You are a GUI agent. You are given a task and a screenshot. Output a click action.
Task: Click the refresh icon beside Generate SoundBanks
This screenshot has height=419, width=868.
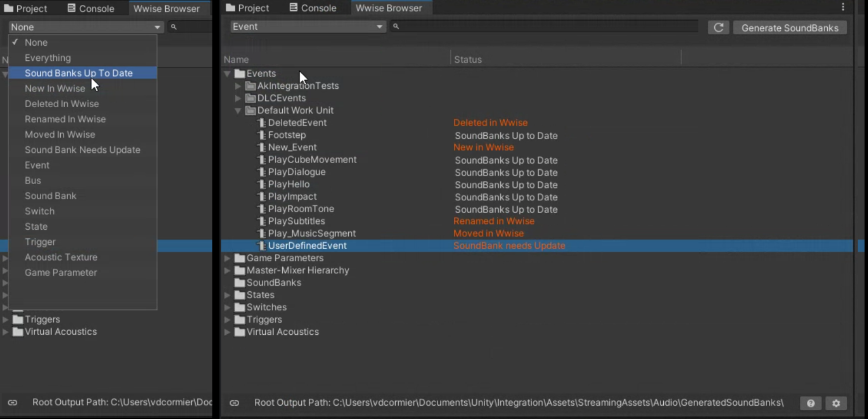[x=718, y=27]
